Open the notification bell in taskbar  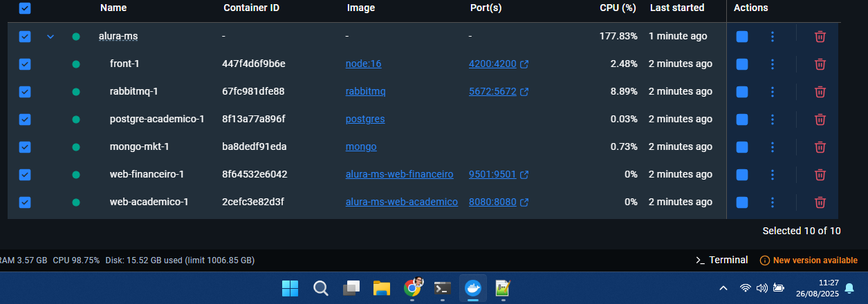(849, 288)
